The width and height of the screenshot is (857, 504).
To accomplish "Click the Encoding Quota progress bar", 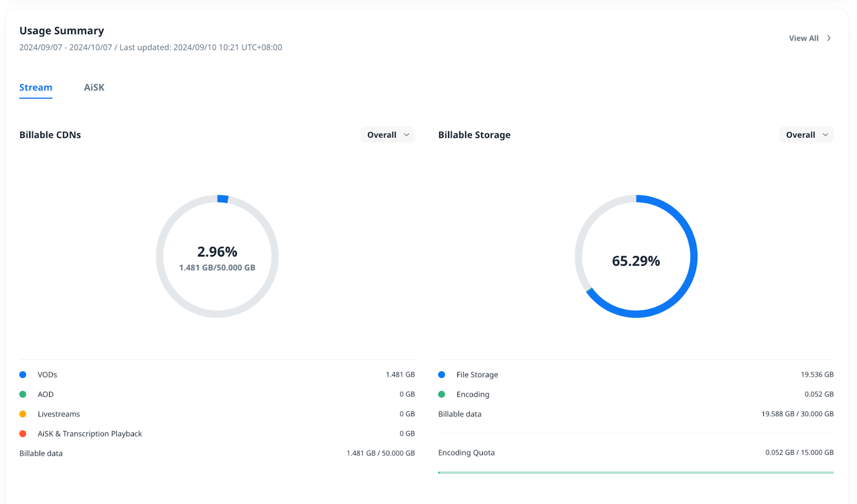I will [636, 472].
